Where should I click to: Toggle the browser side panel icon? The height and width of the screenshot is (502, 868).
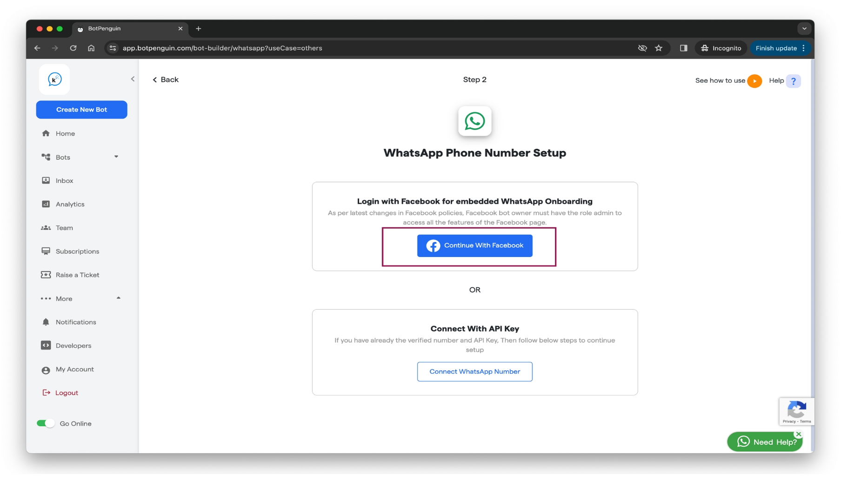683,48
